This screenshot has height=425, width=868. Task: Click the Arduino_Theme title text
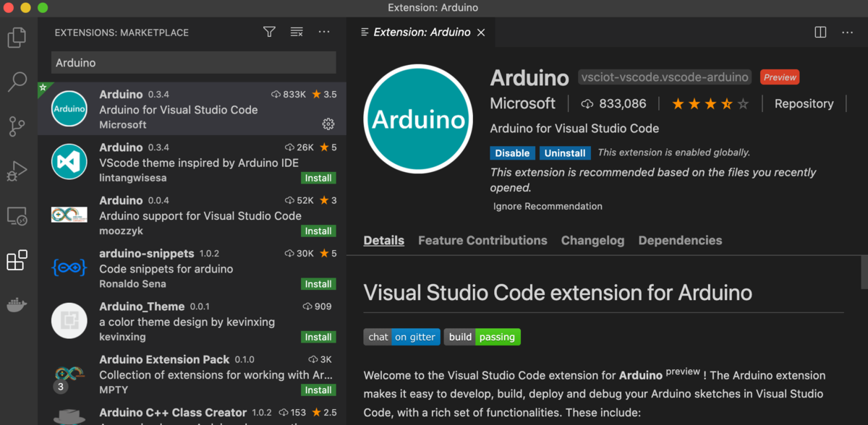coord(142,306)
